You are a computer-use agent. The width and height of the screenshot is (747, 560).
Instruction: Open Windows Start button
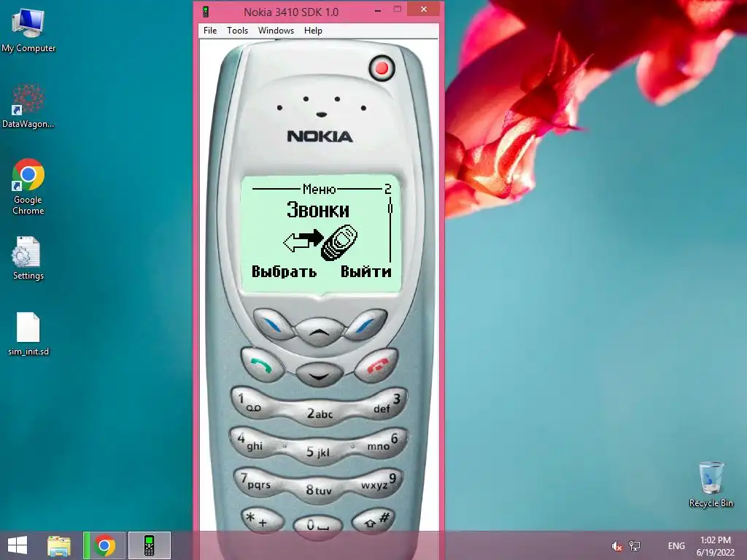pos(18,545)
